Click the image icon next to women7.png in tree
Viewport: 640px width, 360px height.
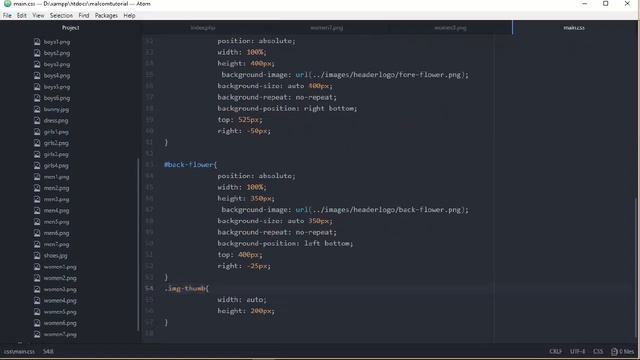[x=37, y=334]
